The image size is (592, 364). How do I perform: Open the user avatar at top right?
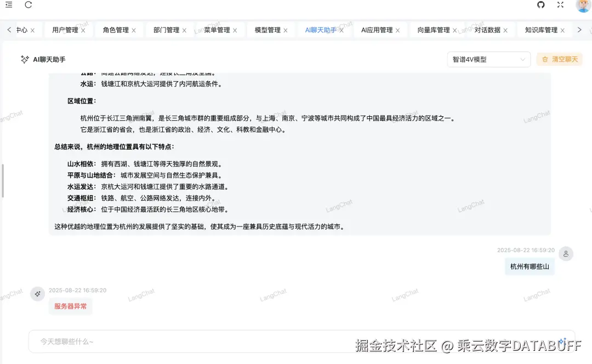click(582, 7)
